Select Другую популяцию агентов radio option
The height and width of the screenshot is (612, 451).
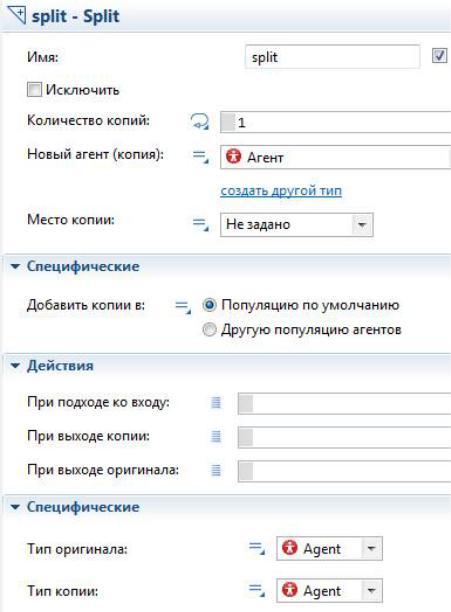coord(210,330)
